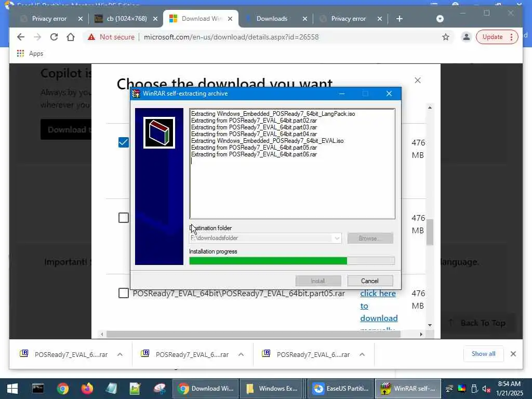This screenshot has width=532, height=399.
Task: Reload the Microsoft download page
Action: [x=54, y=37]
